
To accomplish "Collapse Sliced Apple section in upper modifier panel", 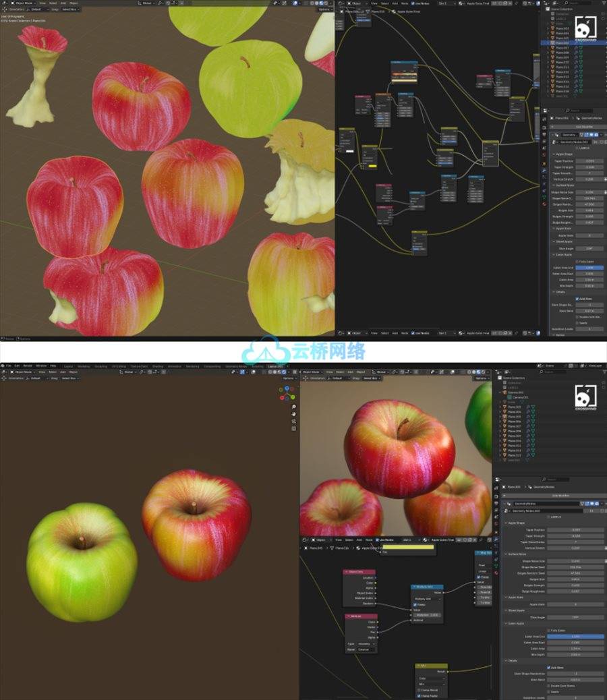I will (554, 241).
